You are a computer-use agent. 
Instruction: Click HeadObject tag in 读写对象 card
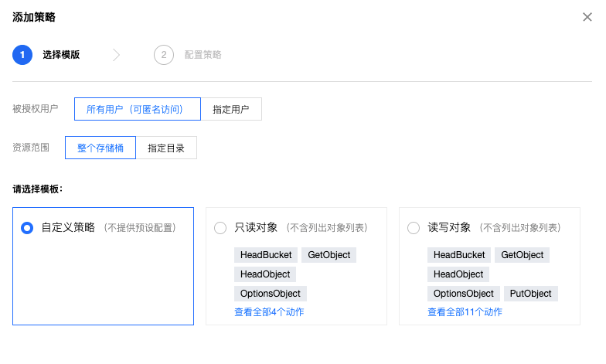(x=458, y=274)
